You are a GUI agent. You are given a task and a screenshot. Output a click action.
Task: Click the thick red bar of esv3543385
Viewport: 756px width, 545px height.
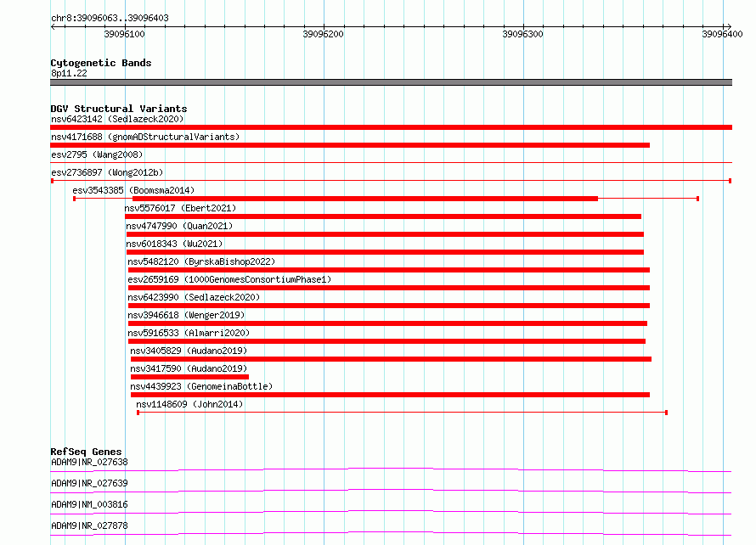pyautogui.click(x=365, y=199)
